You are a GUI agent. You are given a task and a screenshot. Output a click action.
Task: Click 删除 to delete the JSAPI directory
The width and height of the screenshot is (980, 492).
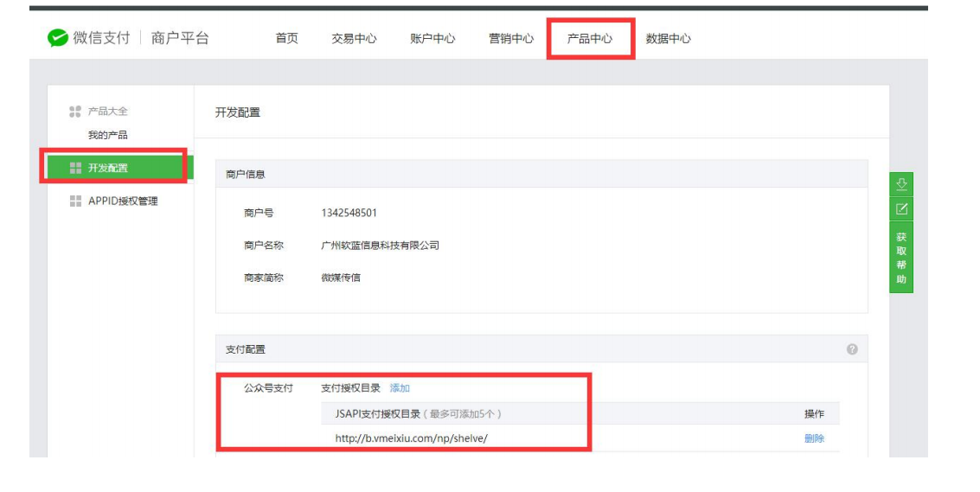814,438
